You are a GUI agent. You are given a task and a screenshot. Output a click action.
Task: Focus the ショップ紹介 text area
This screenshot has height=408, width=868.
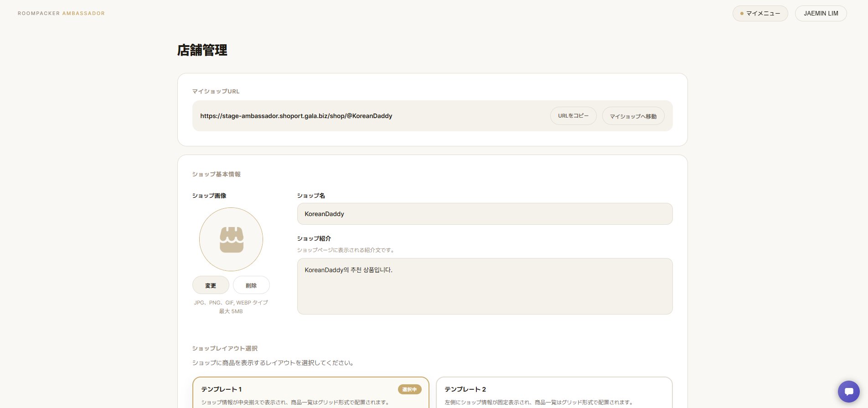click(485, 286)
